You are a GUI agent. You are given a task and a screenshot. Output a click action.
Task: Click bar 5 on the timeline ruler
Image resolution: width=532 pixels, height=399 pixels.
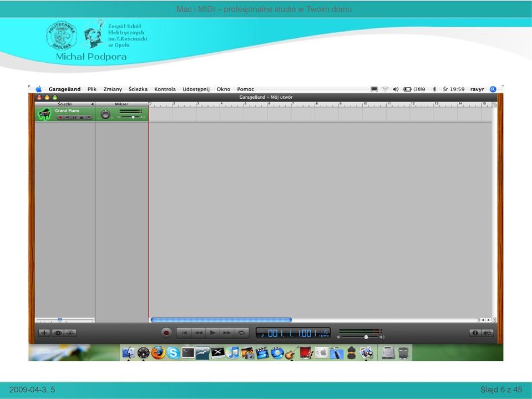pyautogui.click(x=245, y=104)
